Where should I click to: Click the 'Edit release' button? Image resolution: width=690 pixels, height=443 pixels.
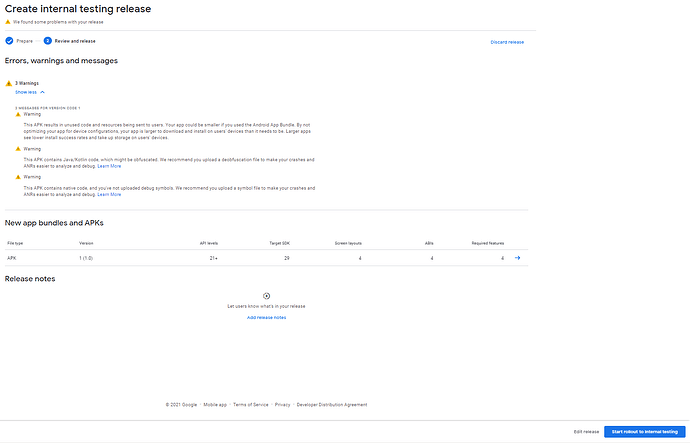point(586,431)
